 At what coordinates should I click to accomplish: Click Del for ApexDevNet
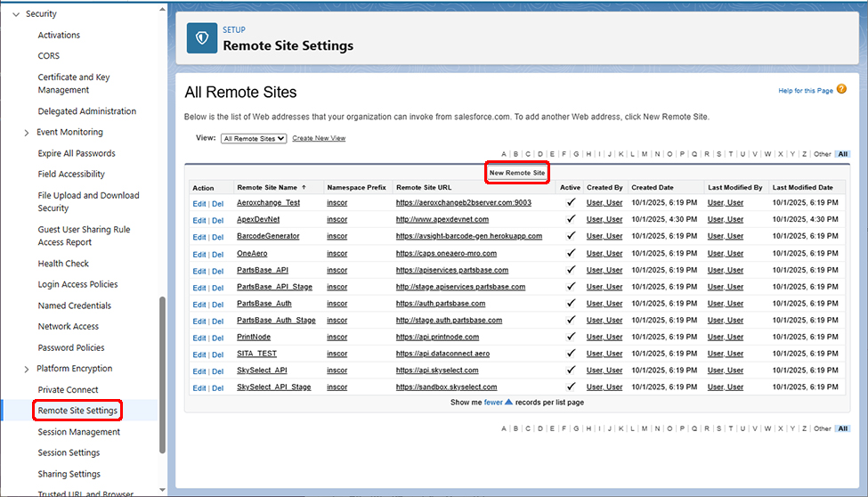click(217, 221)
